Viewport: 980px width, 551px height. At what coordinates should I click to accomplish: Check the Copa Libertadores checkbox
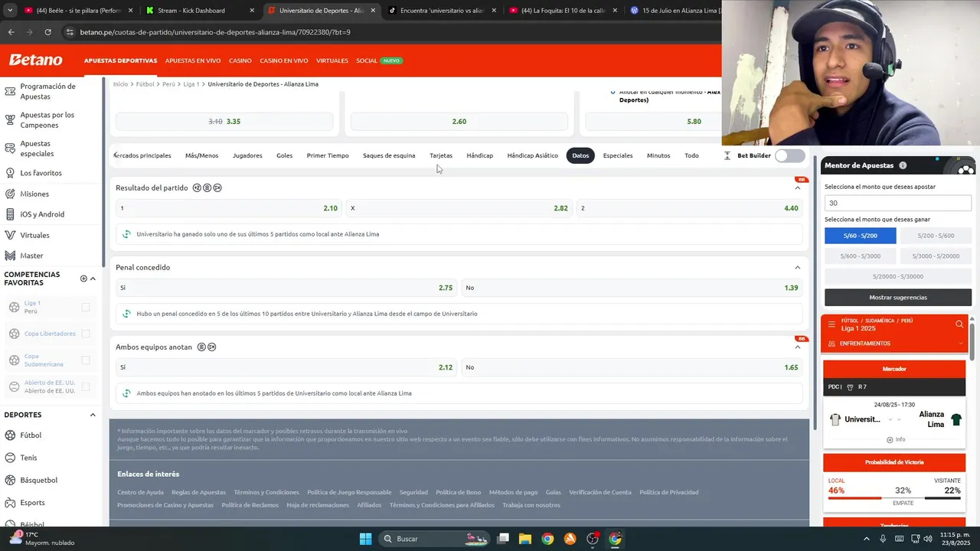pyautogui.click(x=86, y=334)
